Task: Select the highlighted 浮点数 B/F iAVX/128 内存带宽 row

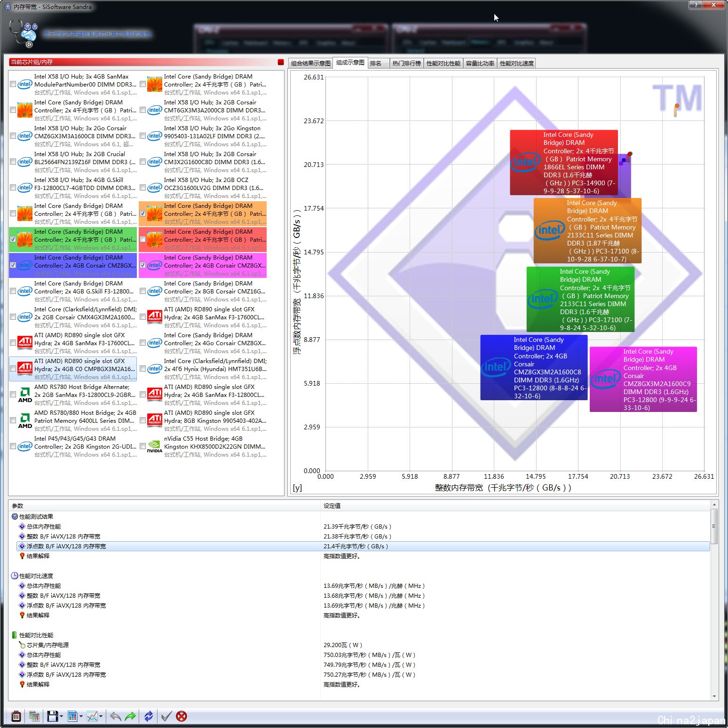Action: point(363,546)
